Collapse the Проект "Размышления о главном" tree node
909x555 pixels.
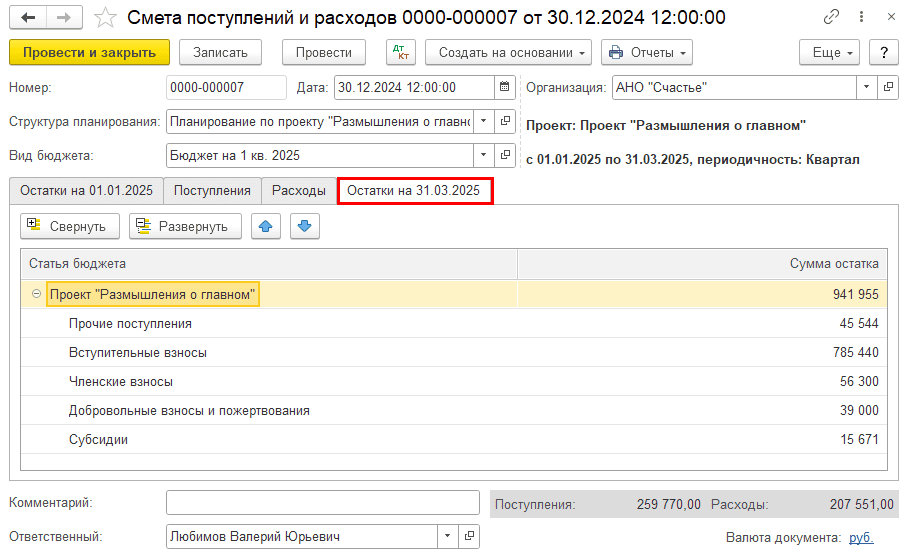point(37,294)
